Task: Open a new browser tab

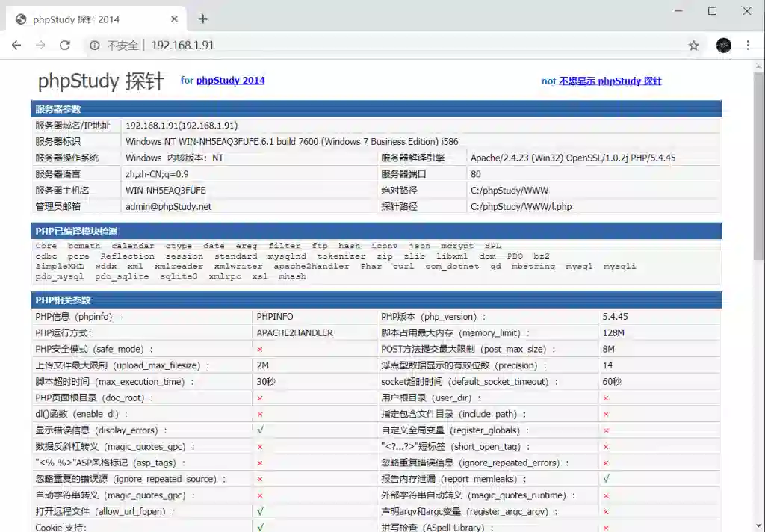Action: (x=203, y=19)
